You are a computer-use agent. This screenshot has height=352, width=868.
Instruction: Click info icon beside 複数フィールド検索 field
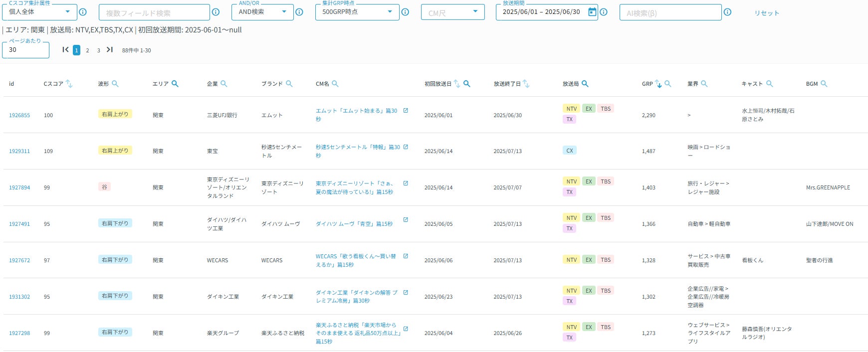point(216,12)
